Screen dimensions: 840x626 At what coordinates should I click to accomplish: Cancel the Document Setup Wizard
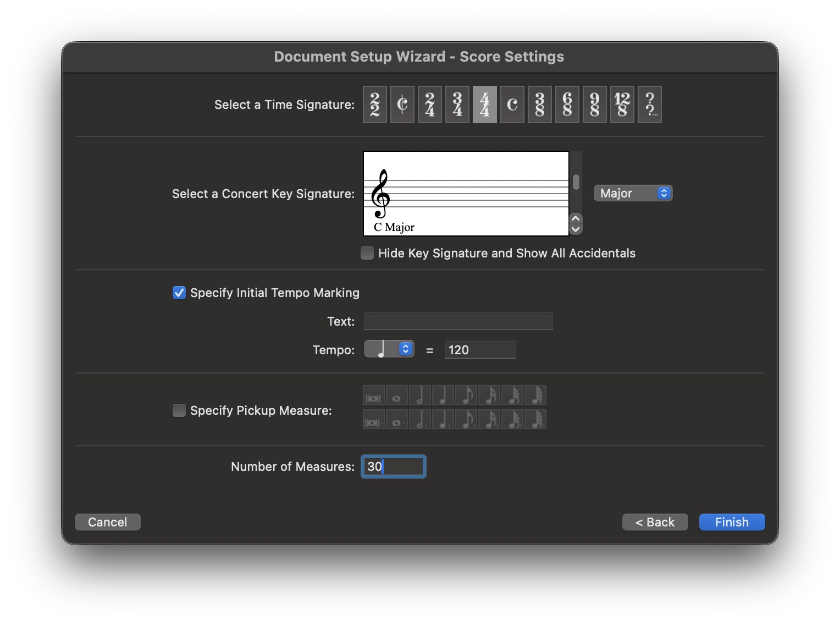pos(108,522)
